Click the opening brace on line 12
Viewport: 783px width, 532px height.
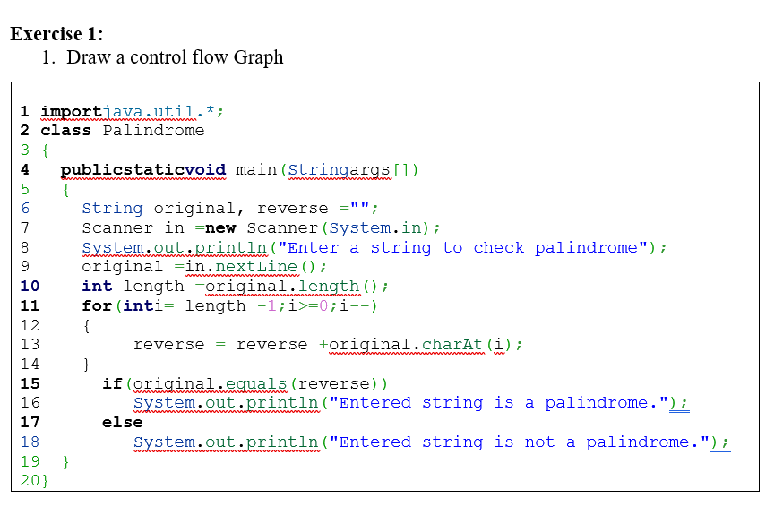coord(86,326)
